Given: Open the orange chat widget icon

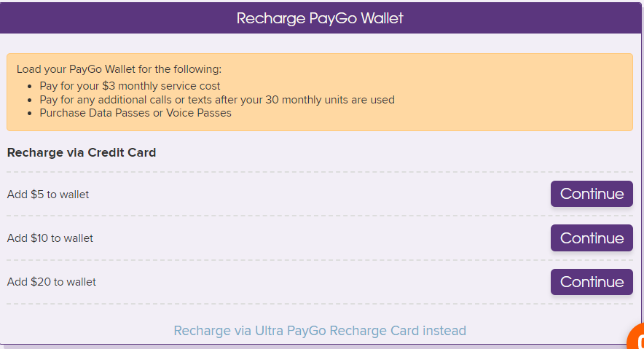Looking at the screenshot, I should [637, 337].
